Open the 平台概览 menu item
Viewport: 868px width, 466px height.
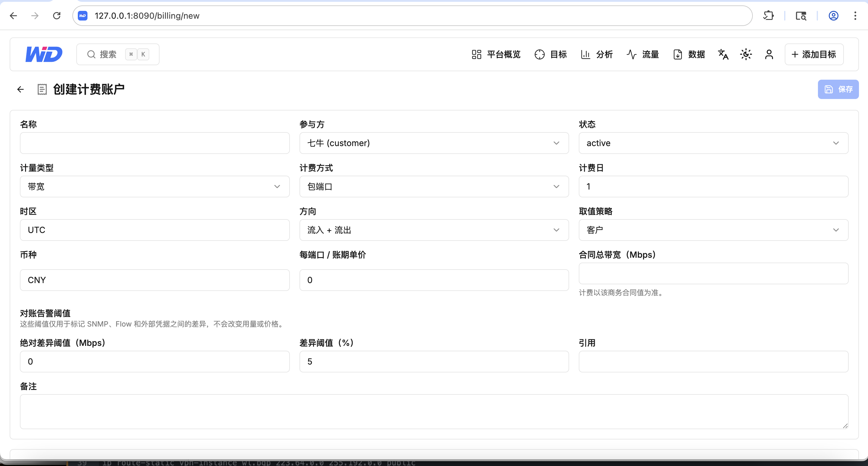(496, 54)
